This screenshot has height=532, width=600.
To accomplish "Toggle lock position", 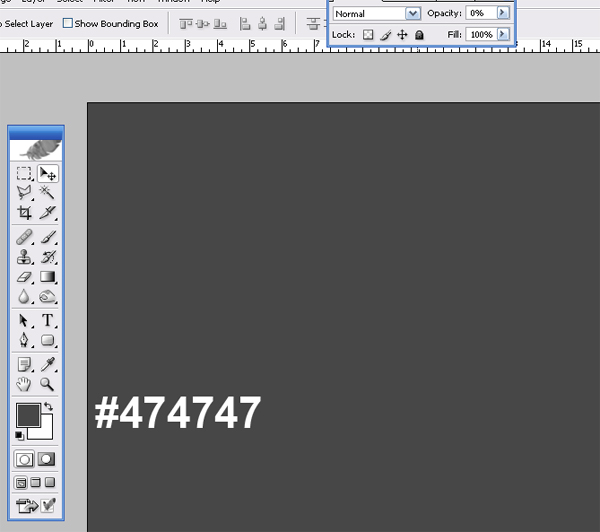I will click(x=402, y=35).
